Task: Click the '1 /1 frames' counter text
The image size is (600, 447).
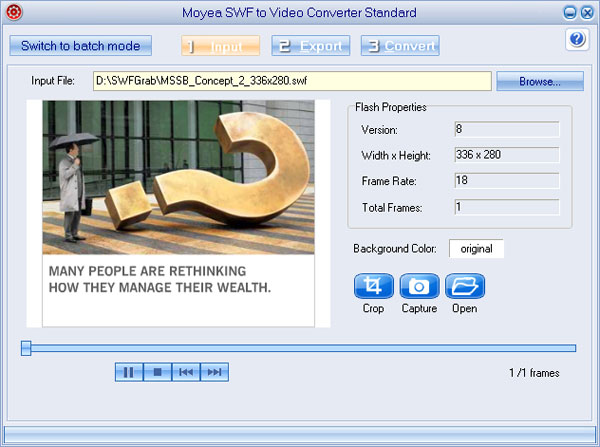Action: point(534,373)
